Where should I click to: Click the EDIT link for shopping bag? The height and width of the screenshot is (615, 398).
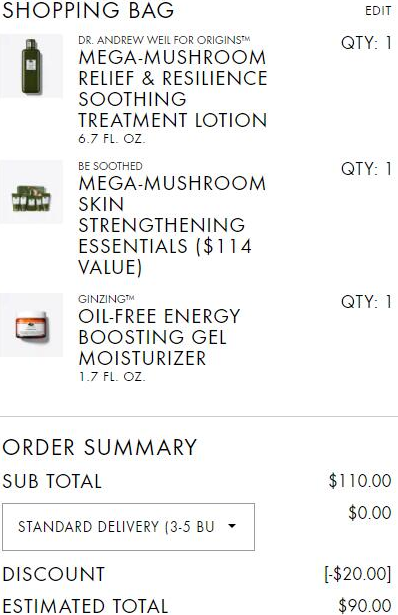point(378,11)
